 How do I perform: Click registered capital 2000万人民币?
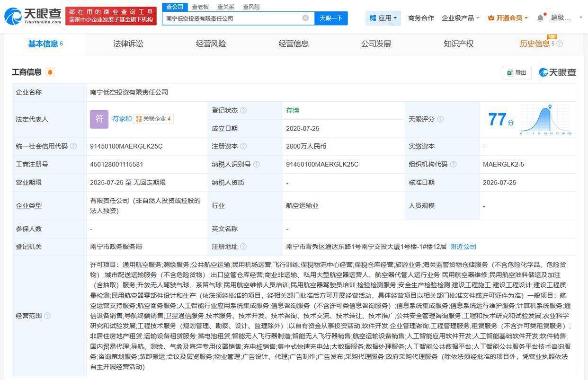(306, 146)
